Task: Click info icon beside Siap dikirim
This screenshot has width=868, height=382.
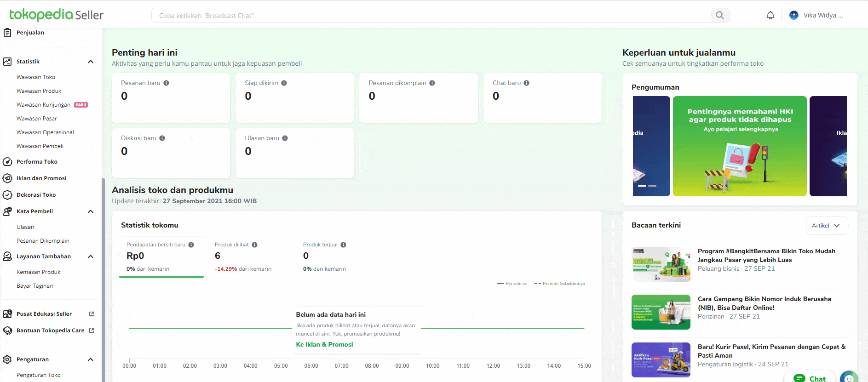Action: click(x=284, y=83)
